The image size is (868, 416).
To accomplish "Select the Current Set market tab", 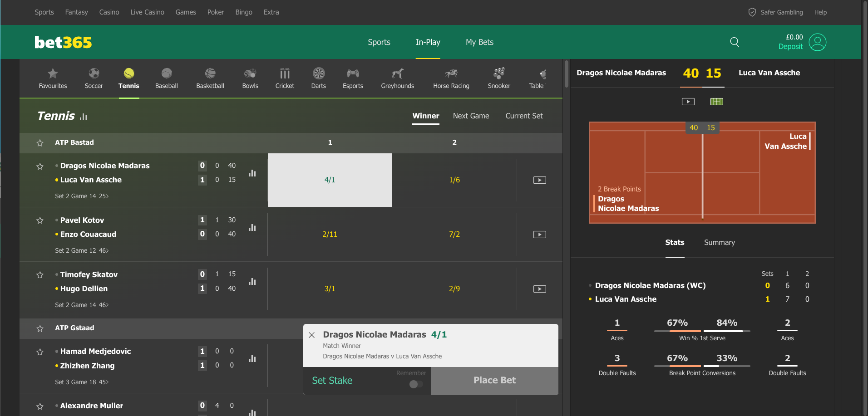I will tap(524, 116).
